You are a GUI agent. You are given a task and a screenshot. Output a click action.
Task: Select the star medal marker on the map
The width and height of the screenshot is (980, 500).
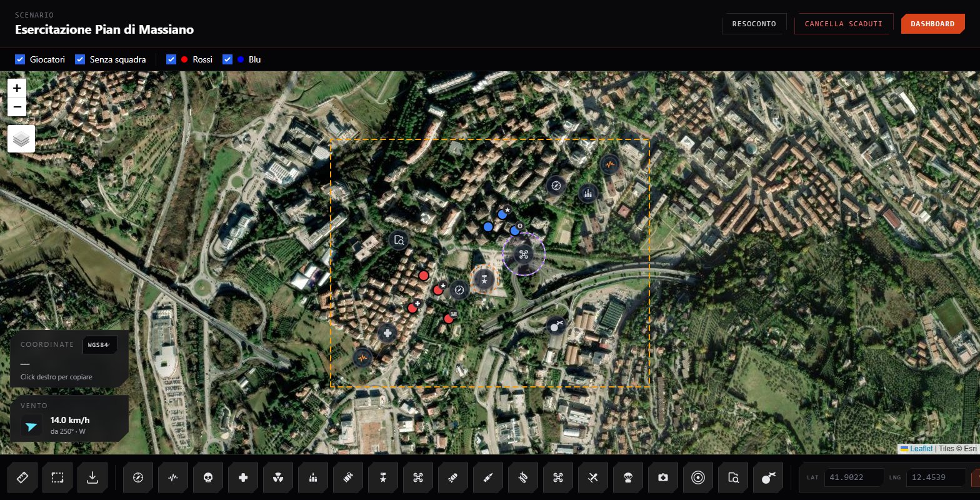(x=484, y=279)
